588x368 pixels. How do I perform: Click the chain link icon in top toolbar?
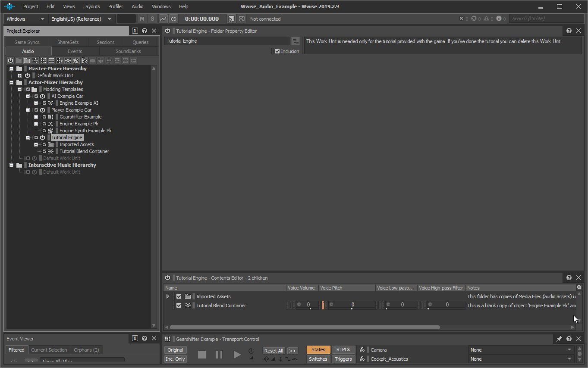173,19
